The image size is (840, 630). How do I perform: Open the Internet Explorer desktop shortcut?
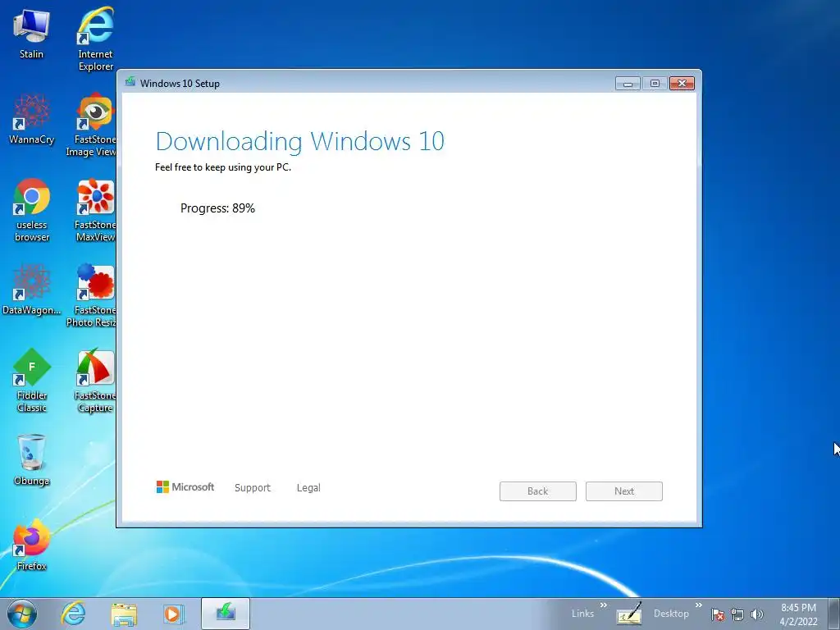pyautogui.click(x=95, y=39)
